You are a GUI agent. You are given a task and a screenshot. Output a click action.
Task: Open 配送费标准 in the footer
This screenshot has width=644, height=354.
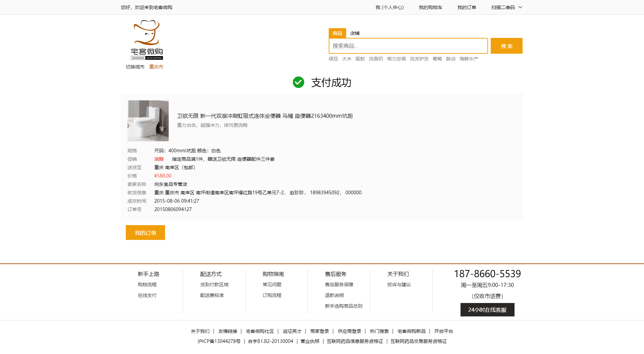click(x=212, y=295)
